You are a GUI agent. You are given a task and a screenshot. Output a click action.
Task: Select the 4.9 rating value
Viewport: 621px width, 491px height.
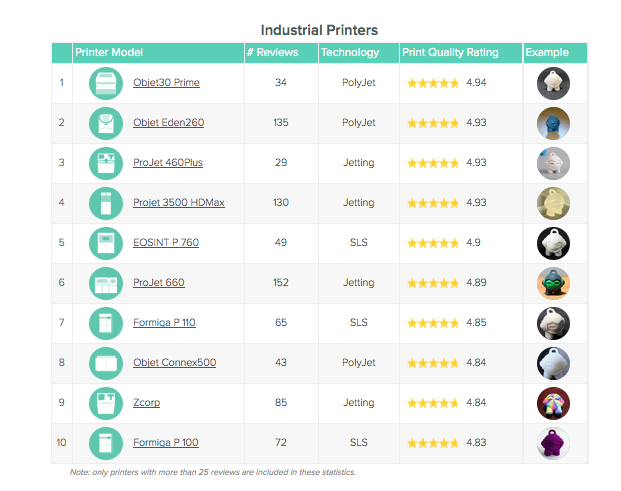[x=473, y=242]
